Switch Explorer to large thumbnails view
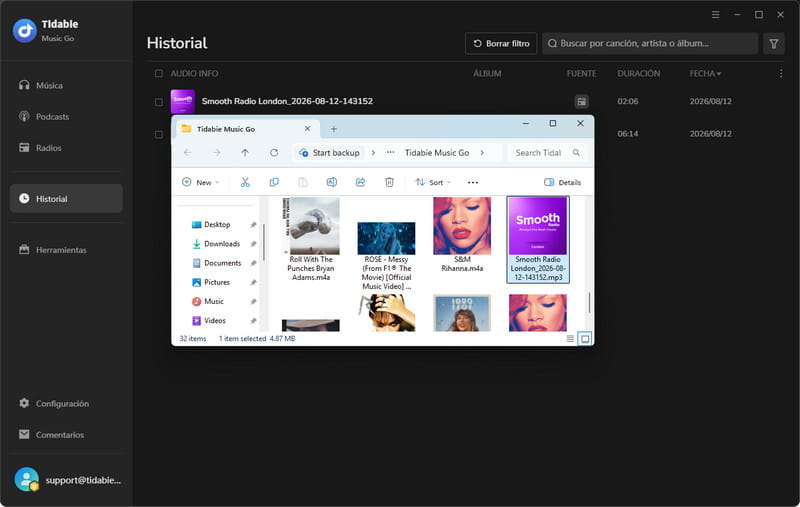Viewport: 800px width, 507px height. pyautogui.click(x=585, y=339)
